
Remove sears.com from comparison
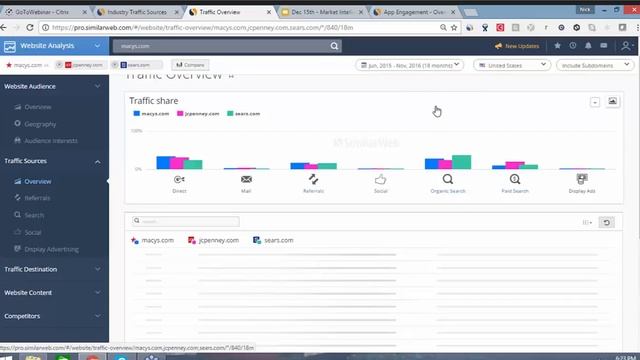(115, 65)
